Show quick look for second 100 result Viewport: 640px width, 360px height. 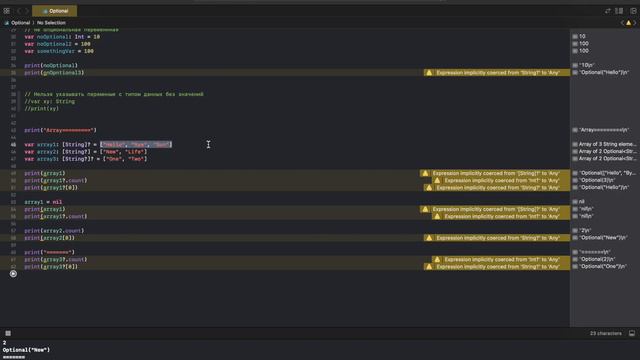(x=575, y=51)
